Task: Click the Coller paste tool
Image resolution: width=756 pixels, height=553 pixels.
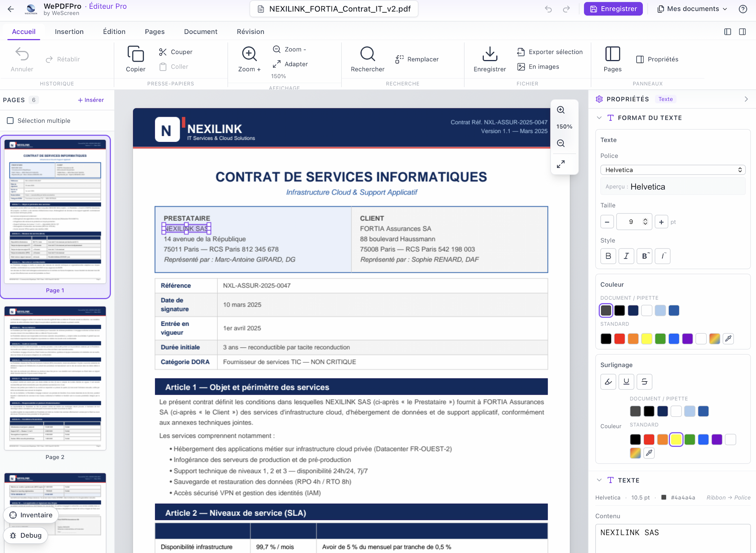Action: point(174,67)
